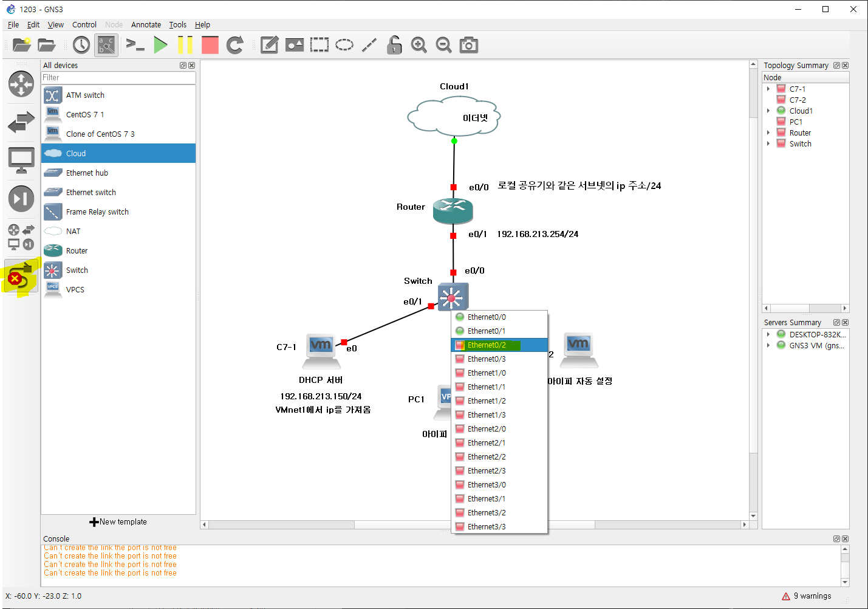Click the Zoom in magnifier icon
868x609 pixels.
tap(419, 45)
